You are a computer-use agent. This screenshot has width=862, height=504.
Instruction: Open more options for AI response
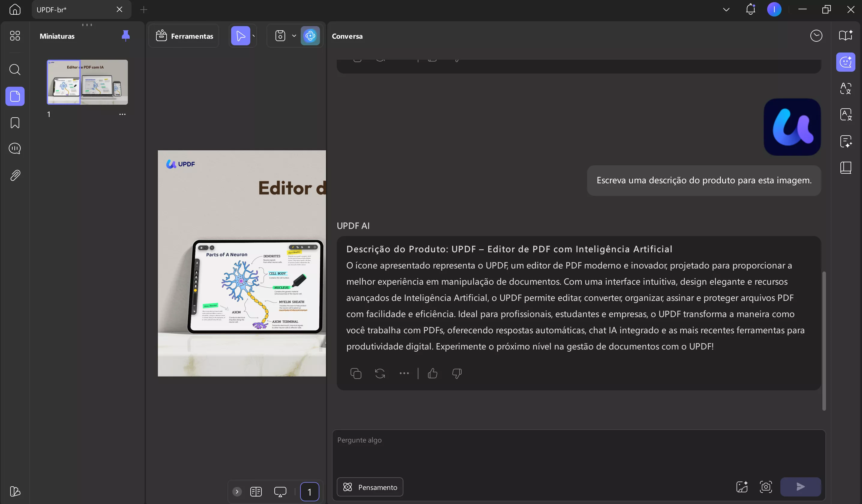point(404,373)
